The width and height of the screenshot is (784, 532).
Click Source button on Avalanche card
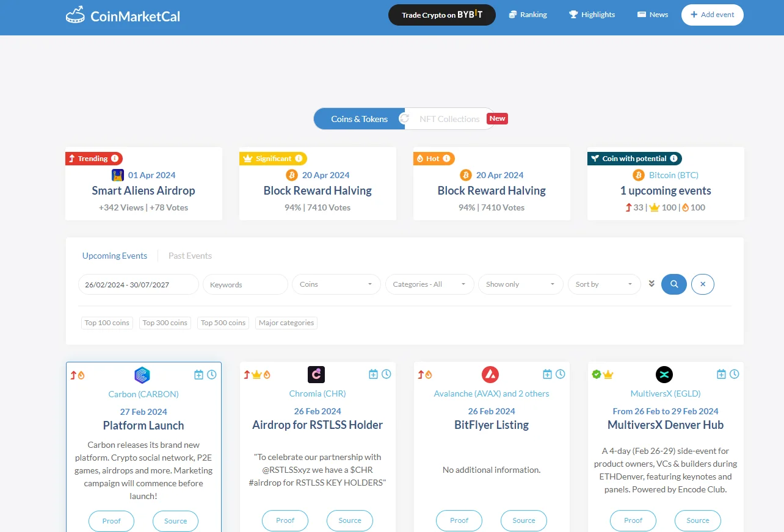(524, 520)
